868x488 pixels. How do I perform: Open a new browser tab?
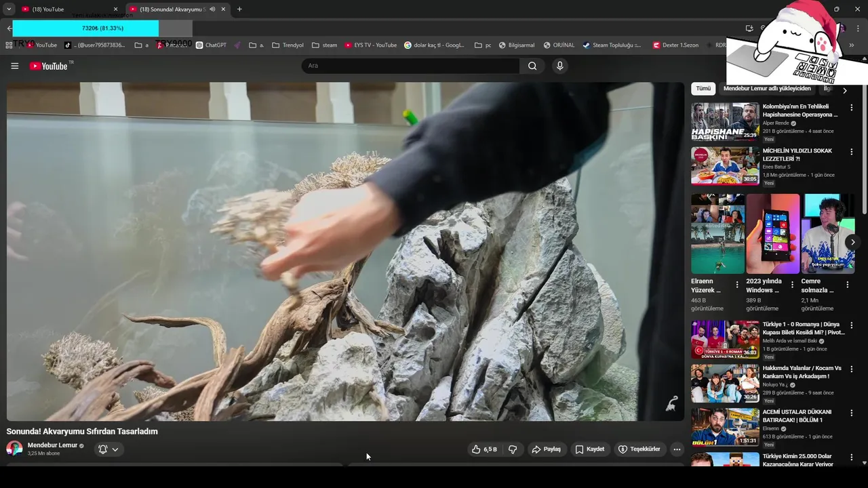click(x=239, y=9)
